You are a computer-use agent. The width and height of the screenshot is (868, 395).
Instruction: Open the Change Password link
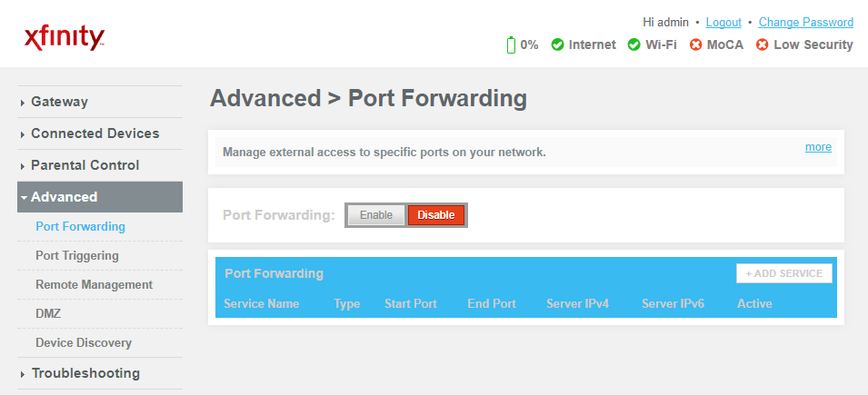pyautogui.click(x=806, y=23)
